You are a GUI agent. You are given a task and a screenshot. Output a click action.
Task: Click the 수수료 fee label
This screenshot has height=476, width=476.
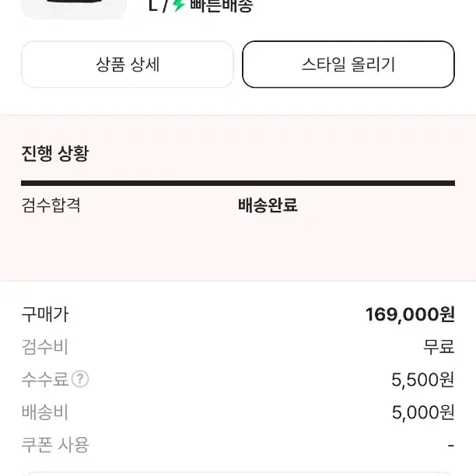click(45, 379)
